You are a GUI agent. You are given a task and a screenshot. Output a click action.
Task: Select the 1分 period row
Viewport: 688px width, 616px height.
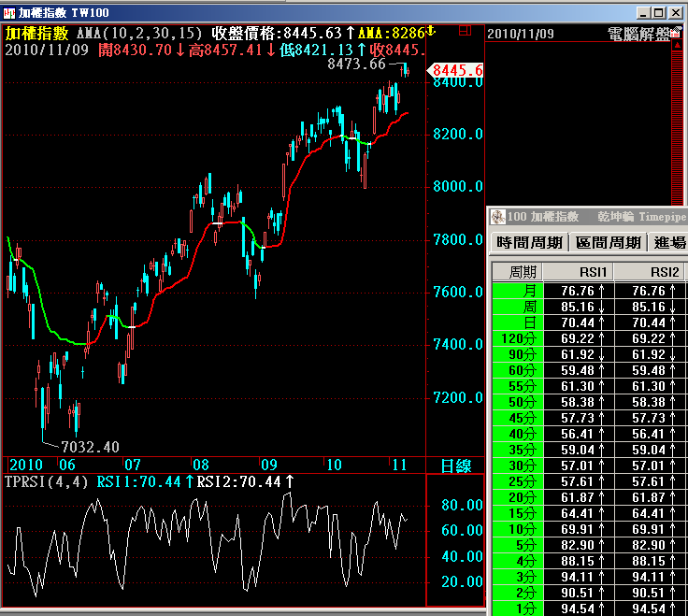(517, 609)
